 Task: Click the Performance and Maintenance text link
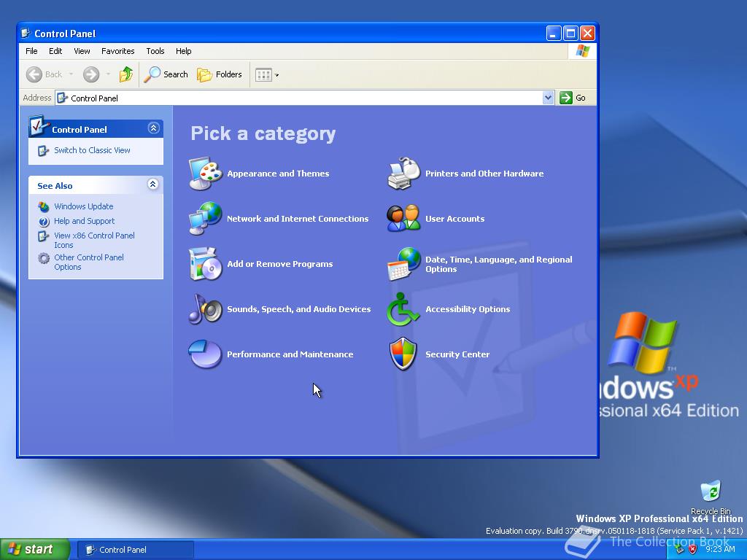point(290,354)
